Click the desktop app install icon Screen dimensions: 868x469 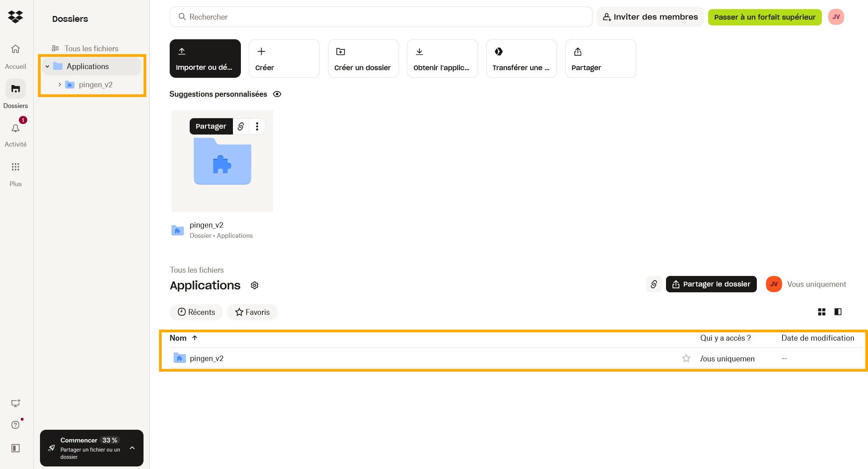[x=15, y=403]
